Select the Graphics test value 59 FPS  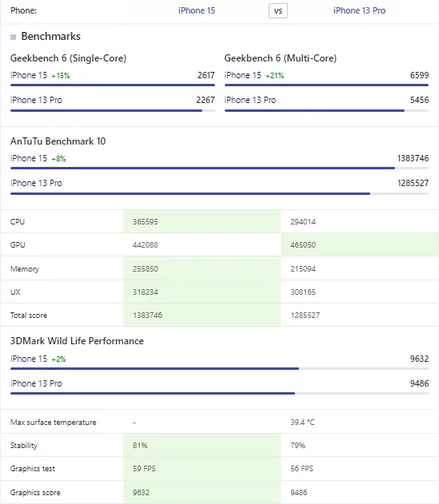click(144, 469)
